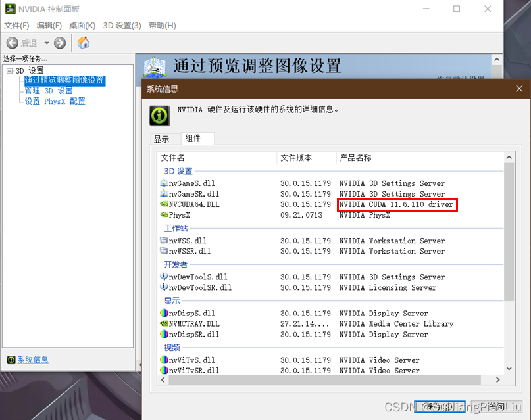
Task: Open the 文件(F) menu
Action: [x=16, y=26]
